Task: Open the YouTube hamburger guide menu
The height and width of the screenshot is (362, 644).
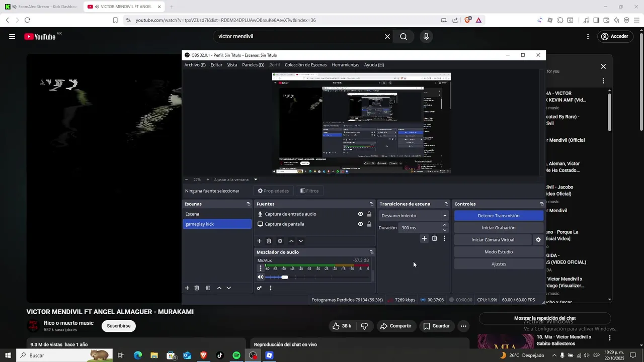Action: (12, 37)
